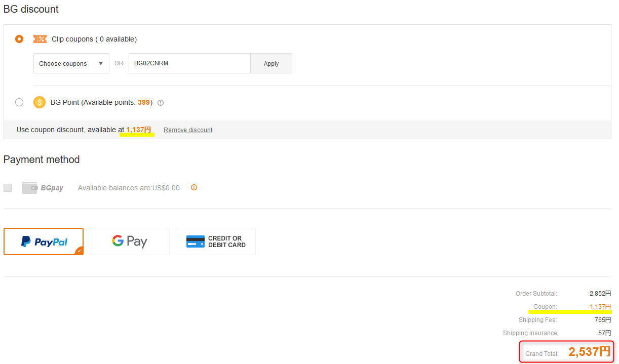
Task: Select the BG Point radio button
Action: (19, 102)
